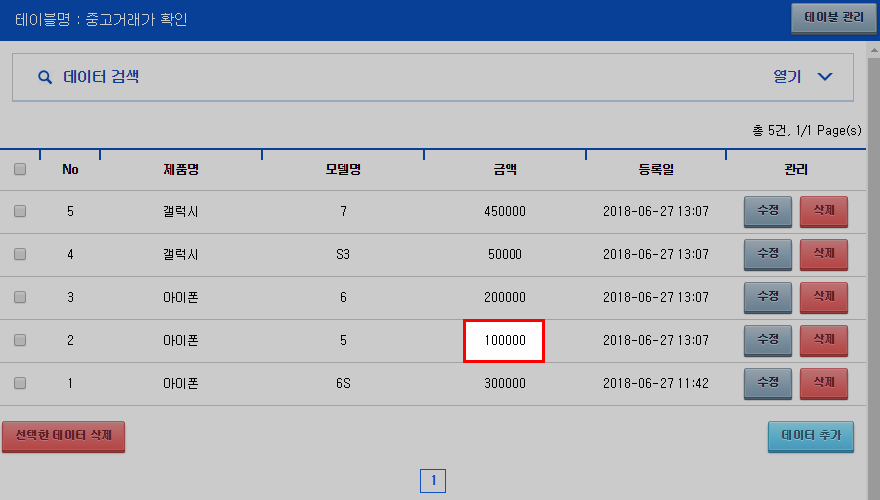Screen dimensions: 880x500
Task: Click the 모델명 column header
Action: click(343, 169)
